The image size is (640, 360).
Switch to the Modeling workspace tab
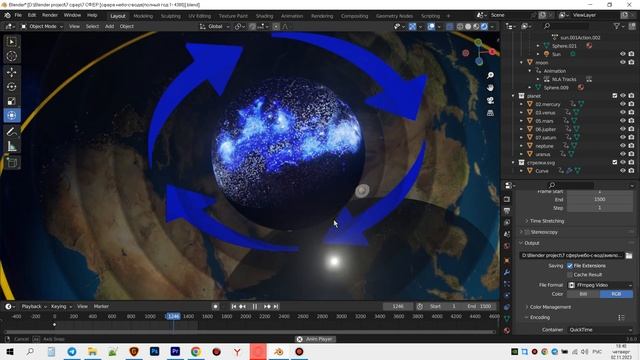(143, 16)
